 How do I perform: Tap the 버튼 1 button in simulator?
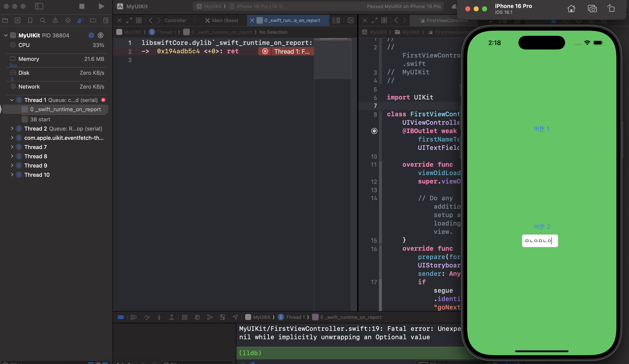click(541, 129)
